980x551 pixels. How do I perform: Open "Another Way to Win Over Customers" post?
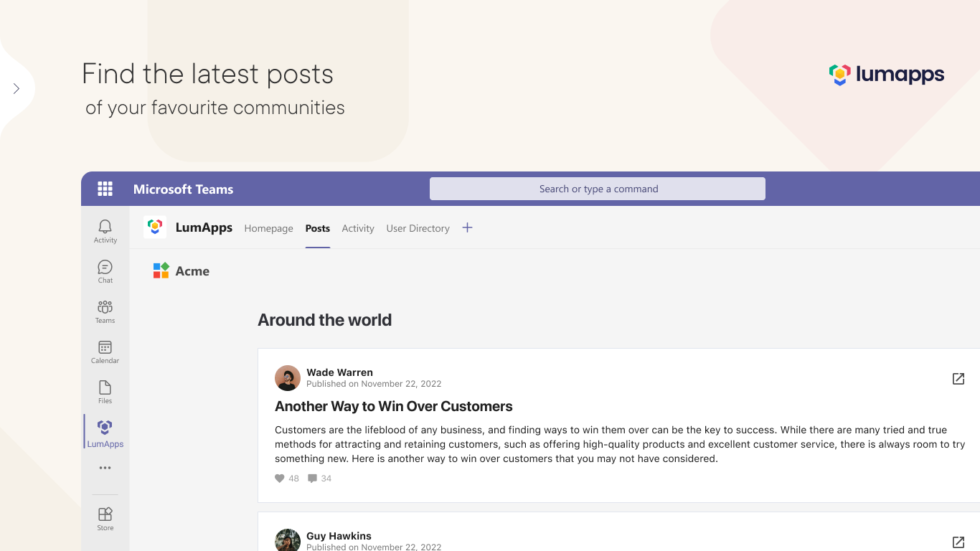point(393,406)
